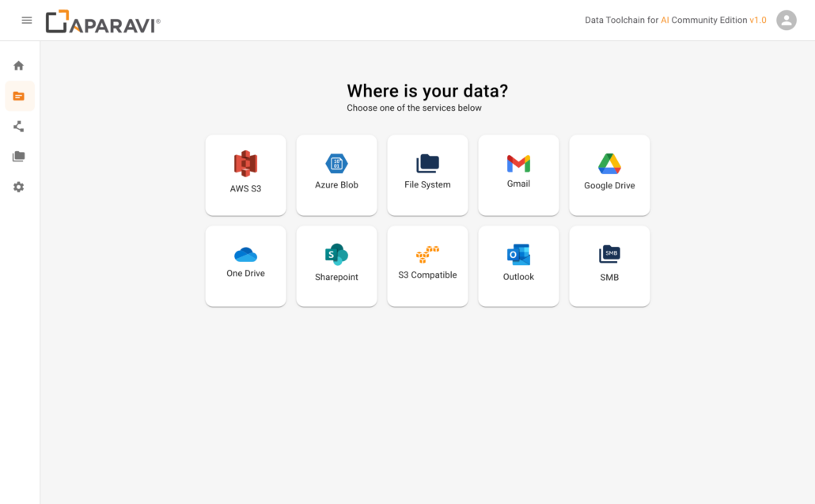This screenshot has height=504, width=815.
Task: Open the settings gear icon
Action: (x=19, y=187)
